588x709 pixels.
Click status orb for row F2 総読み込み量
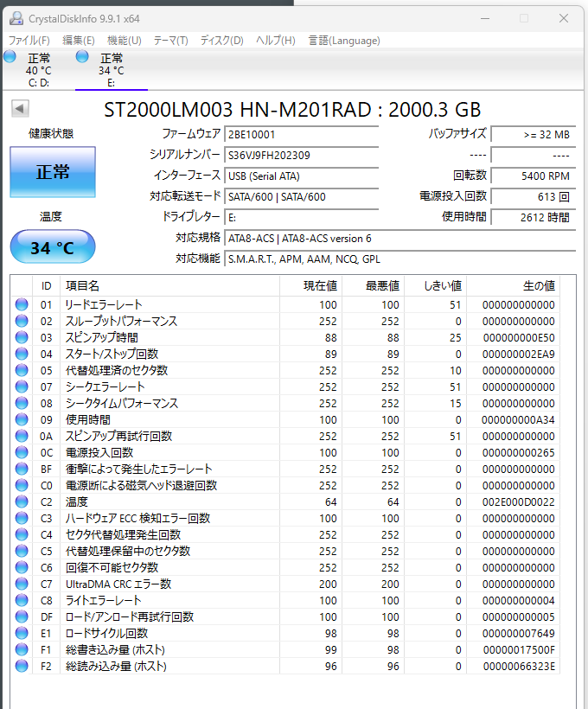pos(22,666)
